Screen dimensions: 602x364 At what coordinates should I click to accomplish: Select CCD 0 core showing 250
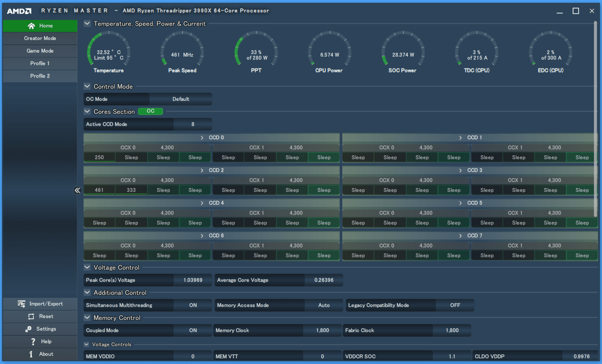(99, 157)
